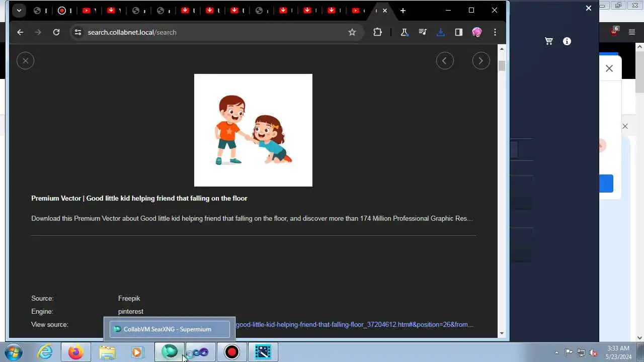Click page scrollbar up arrow
This screenshot has width=644, height=362.
502,49
